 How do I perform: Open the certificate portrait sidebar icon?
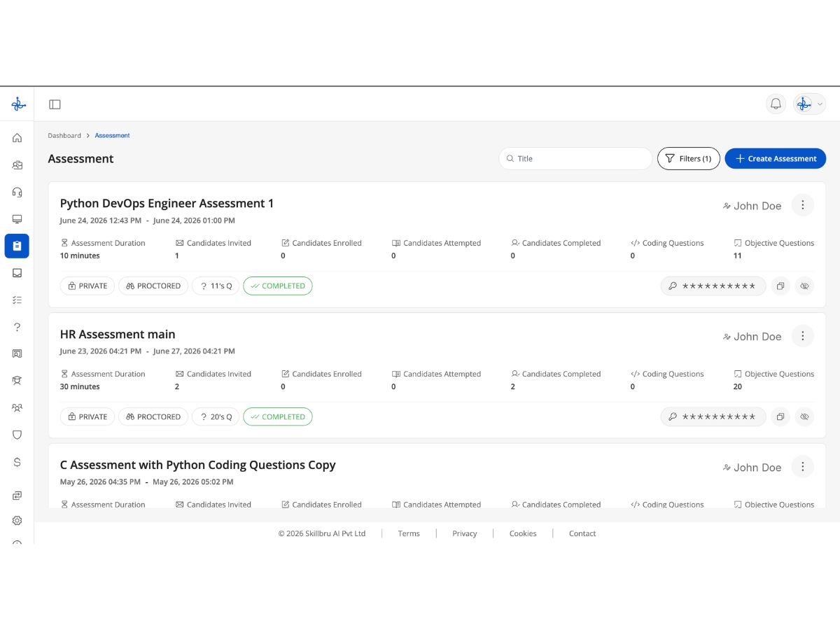17,353
